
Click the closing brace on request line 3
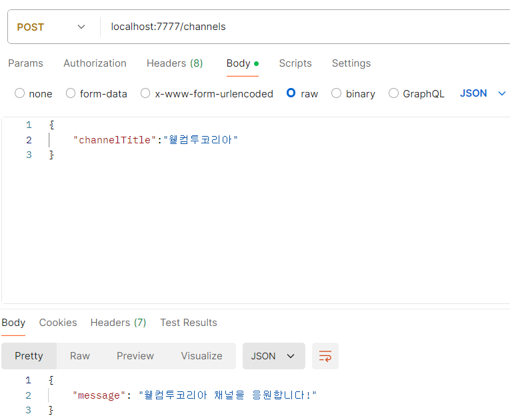pyautogui.click(x=51, y=155)
